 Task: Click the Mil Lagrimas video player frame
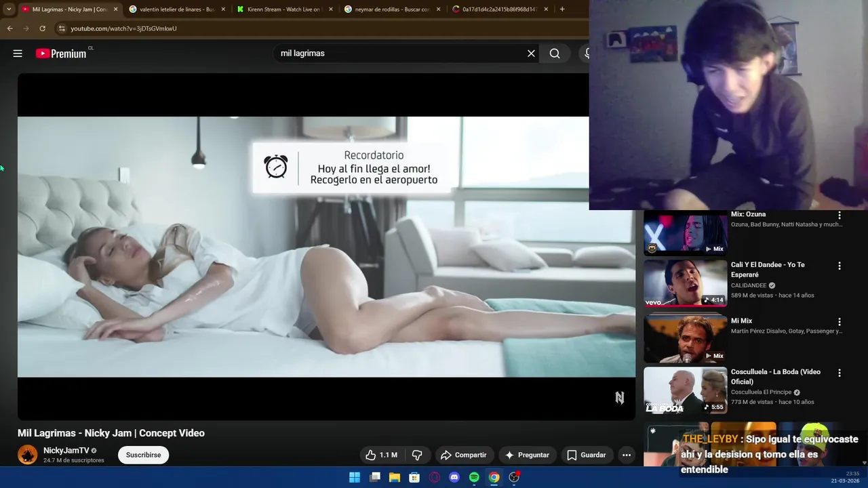coord(326,247)
